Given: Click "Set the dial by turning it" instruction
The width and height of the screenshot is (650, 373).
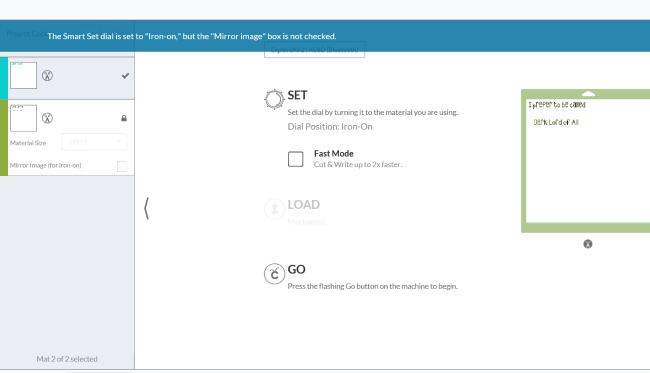Looking at the screenshot, I should click(372, 112).
